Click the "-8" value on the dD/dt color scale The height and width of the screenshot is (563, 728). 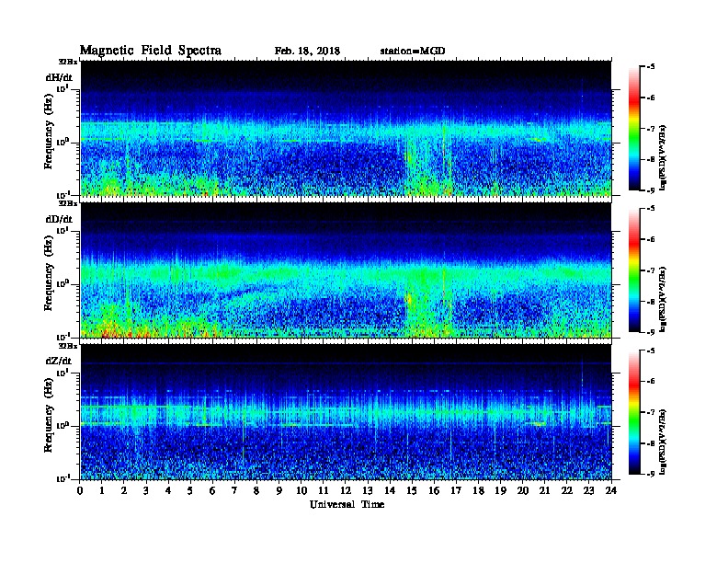(x=651, y=301)
